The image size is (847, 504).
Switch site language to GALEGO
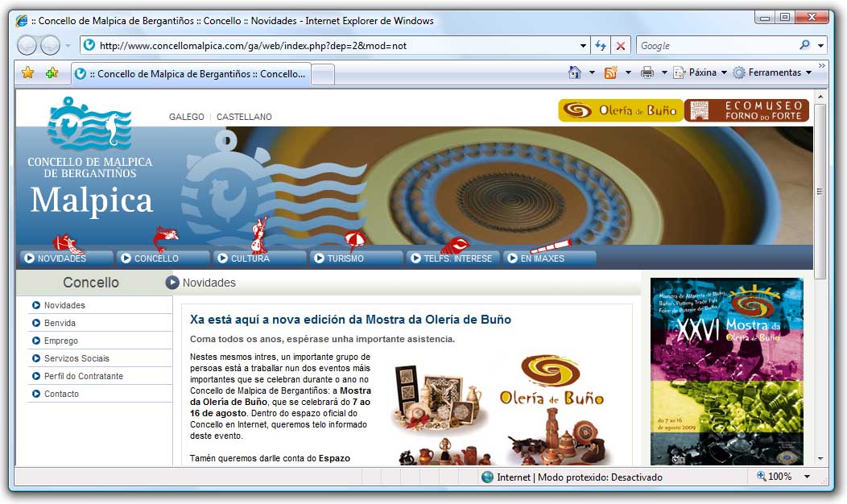186,117
